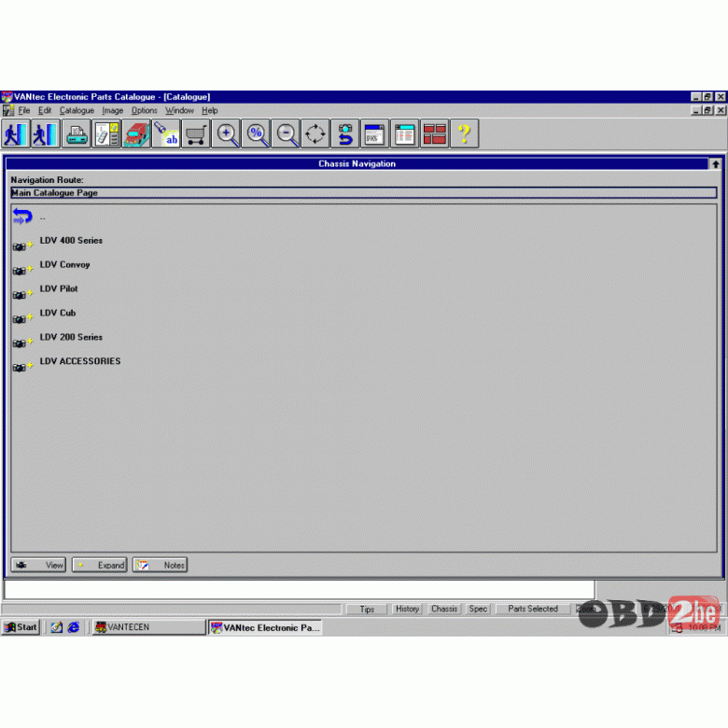Open the Catalogue menu
This screenshot has width=728, height=728.
click(77, 110)
